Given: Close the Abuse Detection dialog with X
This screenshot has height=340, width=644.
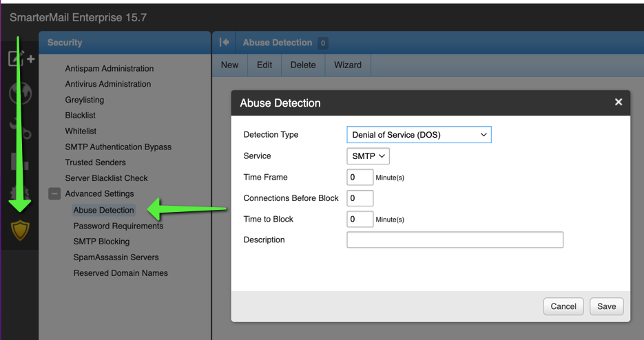Looking at the screenshot, I should point(618,102).
